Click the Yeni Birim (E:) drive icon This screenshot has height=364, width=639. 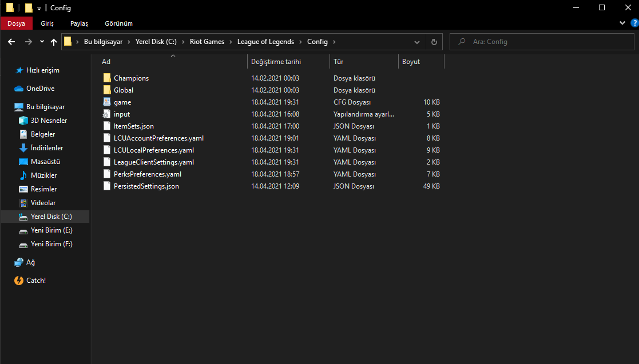(x=23, y=231)
